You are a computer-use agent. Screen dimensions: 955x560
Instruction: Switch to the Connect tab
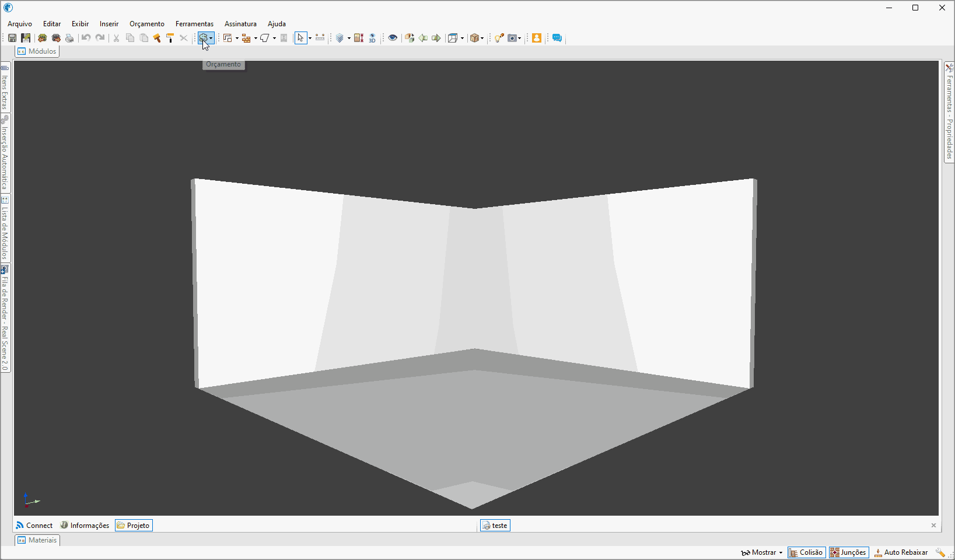(x=34, y=526)
